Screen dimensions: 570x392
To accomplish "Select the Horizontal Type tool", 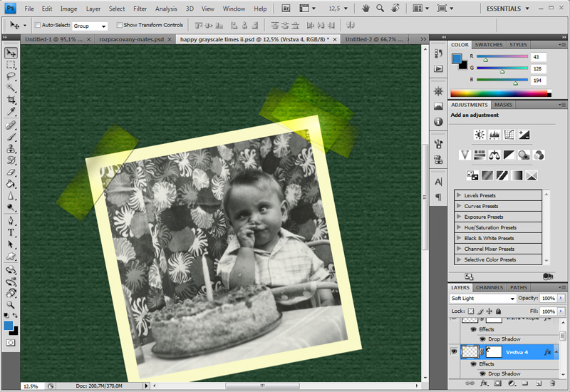I will [x=11, y=232].
